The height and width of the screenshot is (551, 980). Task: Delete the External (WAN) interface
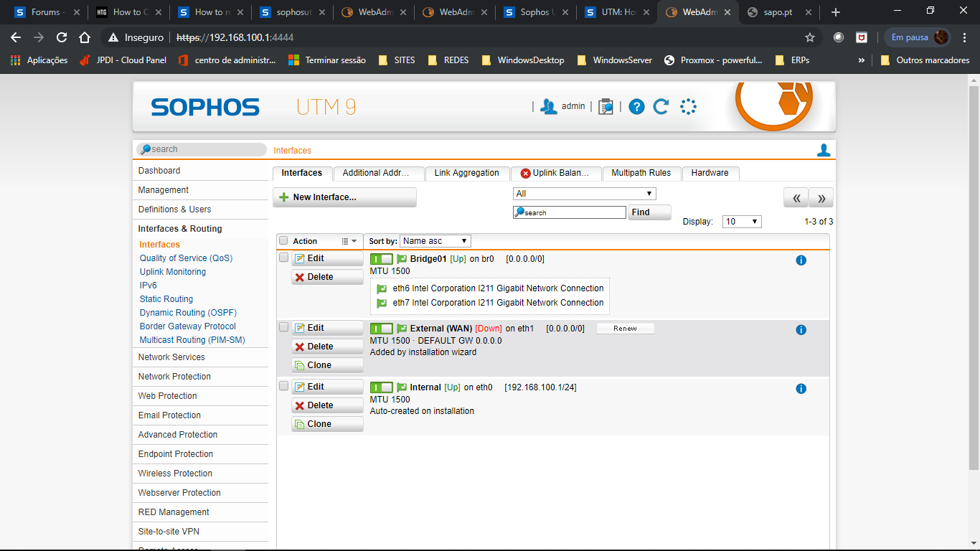tap(327, 347)
